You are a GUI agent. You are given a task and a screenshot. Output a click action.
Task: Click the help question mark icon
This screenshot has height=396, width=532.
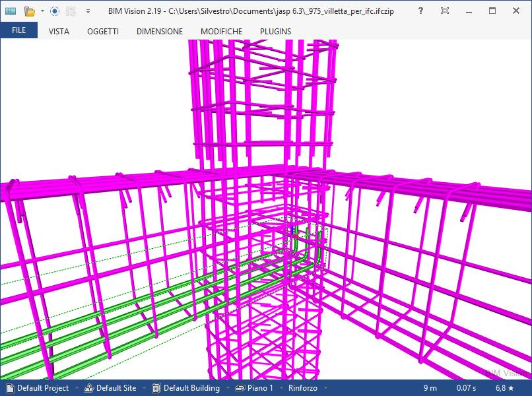(x=420, y=11)
